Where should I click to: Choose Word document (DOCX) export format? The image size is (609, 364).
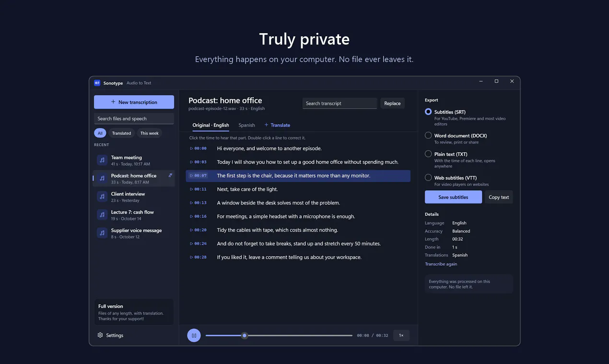pyautogui.click(x=428, y=136)
